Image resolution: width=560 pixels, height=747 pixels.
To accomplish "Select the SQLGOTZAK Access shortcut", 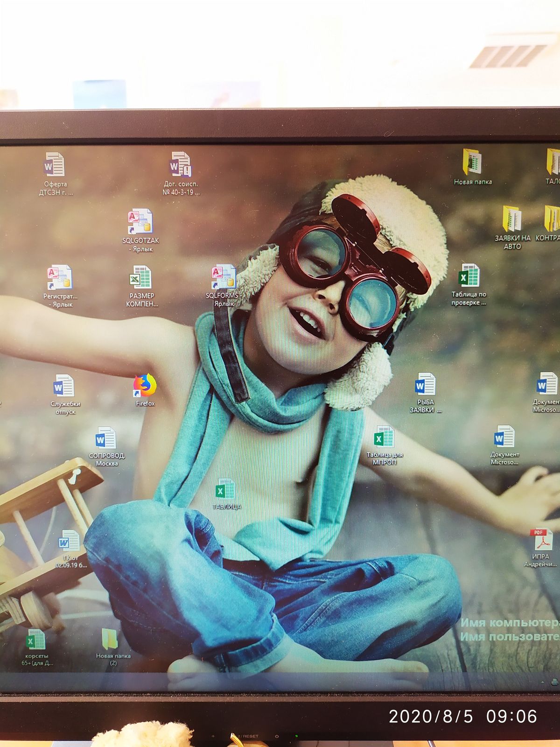I will 140,231.
